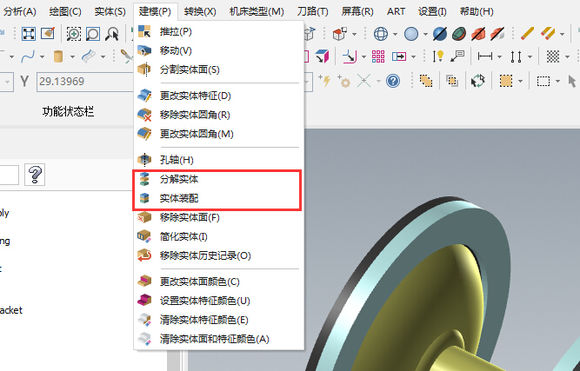Click the Repaint screen brush icon
The width and height of the screenshot is (580, 371).
[x=48, y=34]
